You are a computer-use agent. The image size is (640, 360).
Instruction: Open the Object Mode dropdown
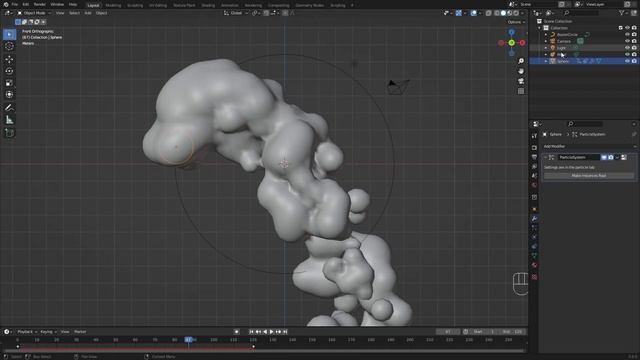tap(34, 13)
